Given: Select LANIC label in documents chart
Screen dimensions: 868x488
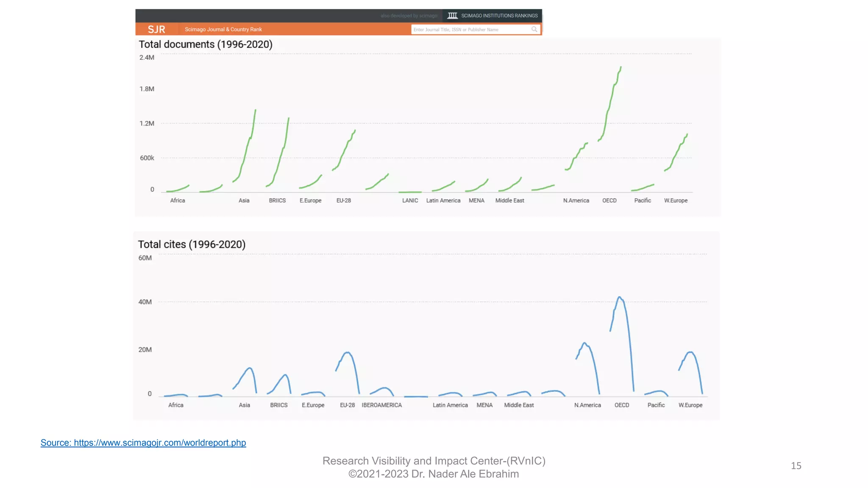Looking at the screenshot, I should [x=410, y=200].
